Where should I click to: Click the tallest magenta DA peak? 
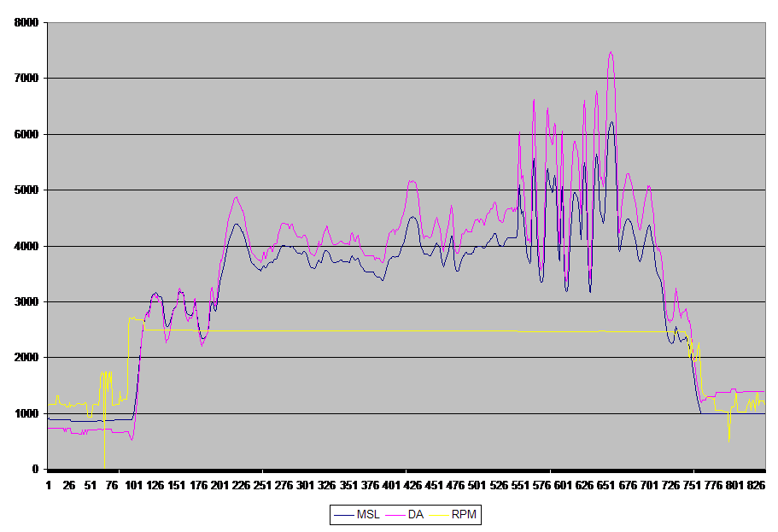click(x=611, y=53)
